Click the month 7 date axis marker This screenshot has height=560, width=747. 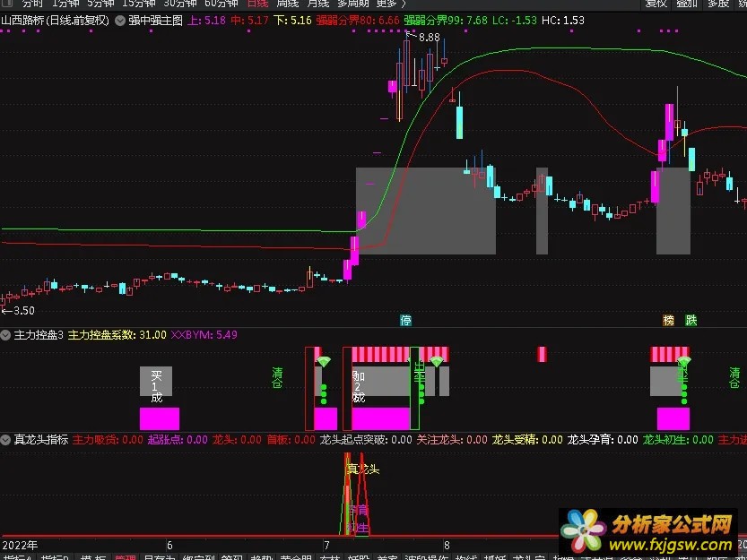pyautogui.click(x=326, y=546)
